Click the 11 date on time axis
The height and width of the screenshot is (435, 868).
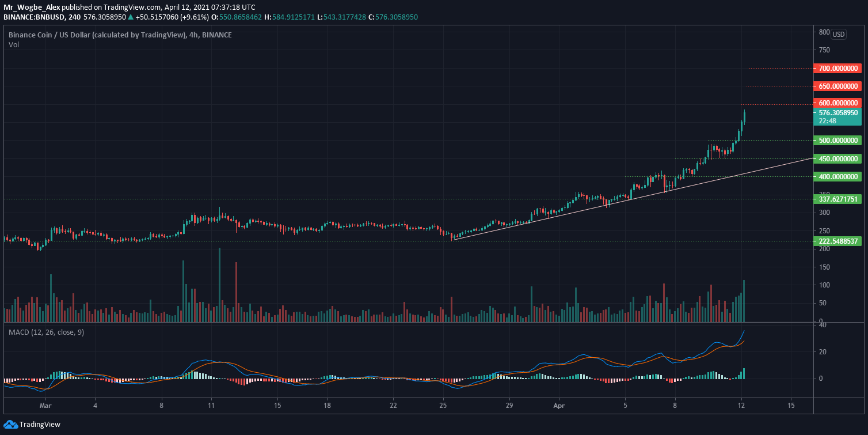pos(211,406)
